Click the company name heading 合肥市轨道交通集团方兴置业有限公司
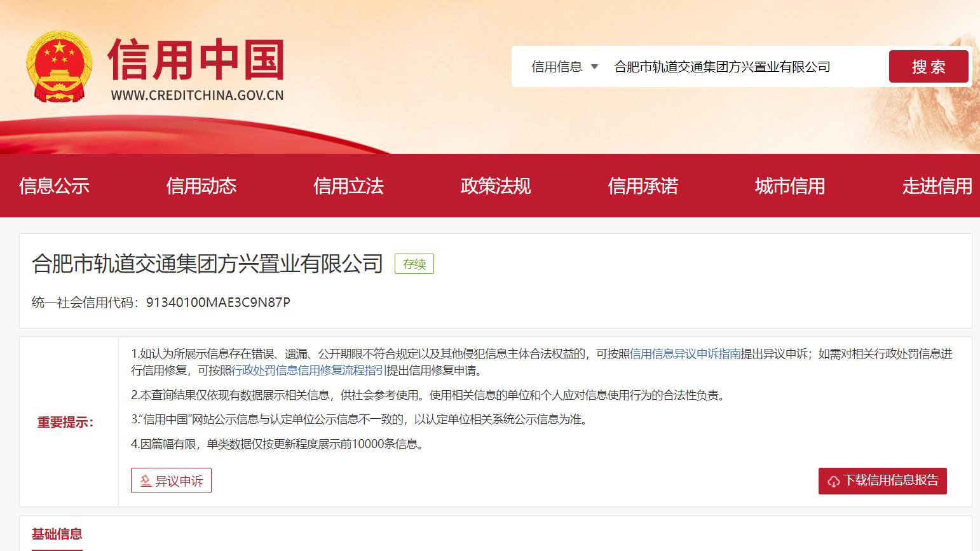980x551 pixels. click(x=208, y=264)
